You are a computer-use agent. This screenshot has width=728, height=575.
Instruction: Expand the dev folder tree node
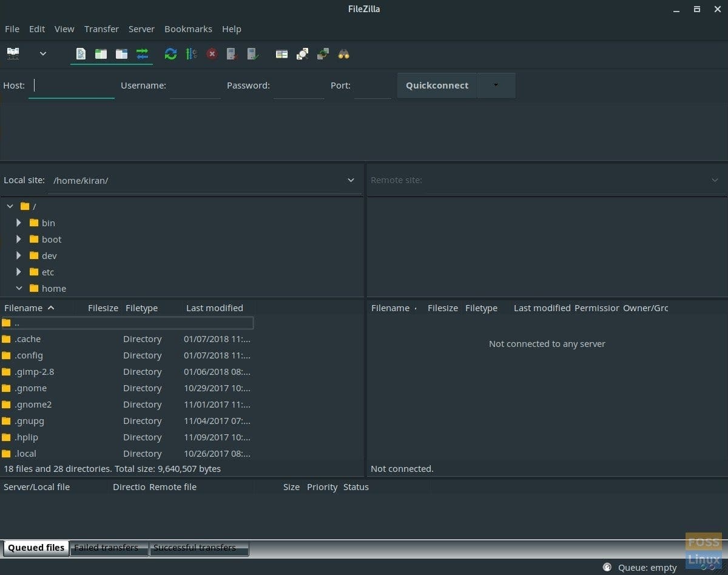19,255
